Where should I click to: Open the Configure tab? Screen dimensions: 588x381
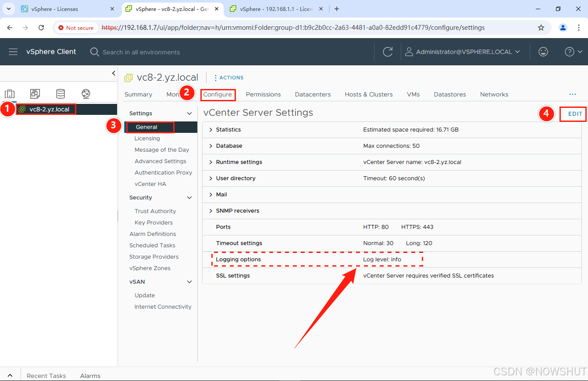217,94
